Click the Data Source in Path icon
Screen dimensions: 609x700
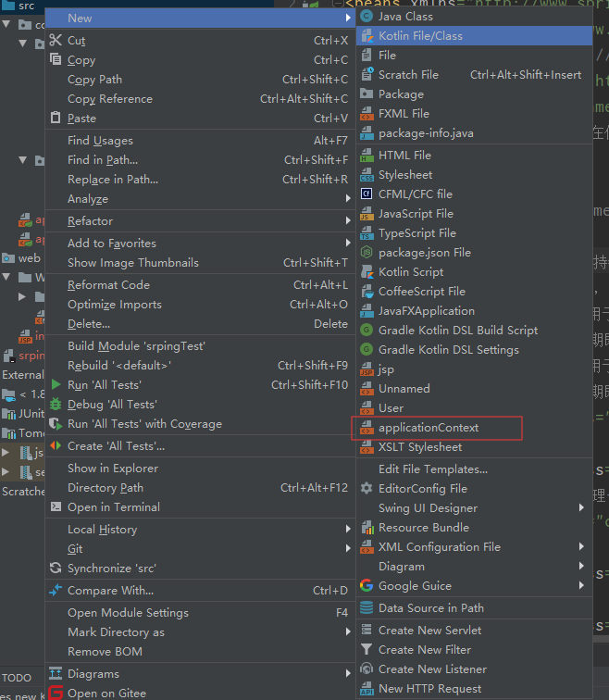(x=367, y=608)
